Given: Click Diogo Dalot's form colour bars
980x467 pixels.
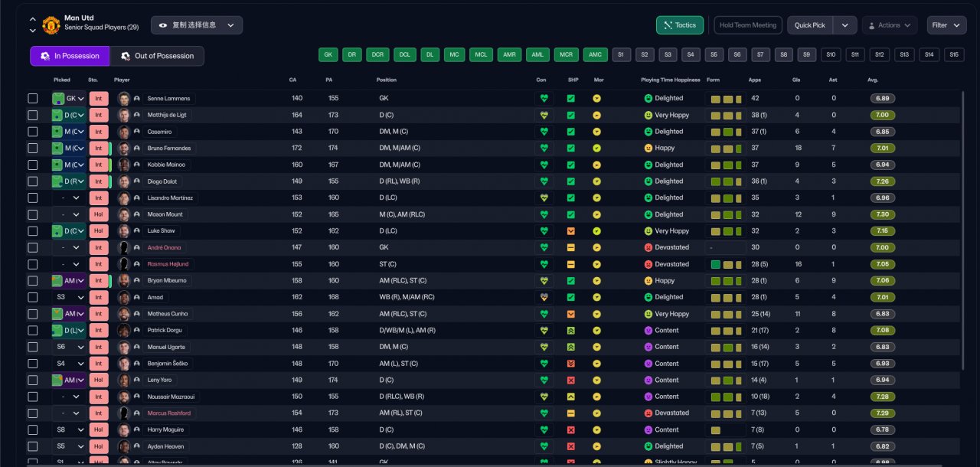Looking at the screenshot, I should click(725, 181).
